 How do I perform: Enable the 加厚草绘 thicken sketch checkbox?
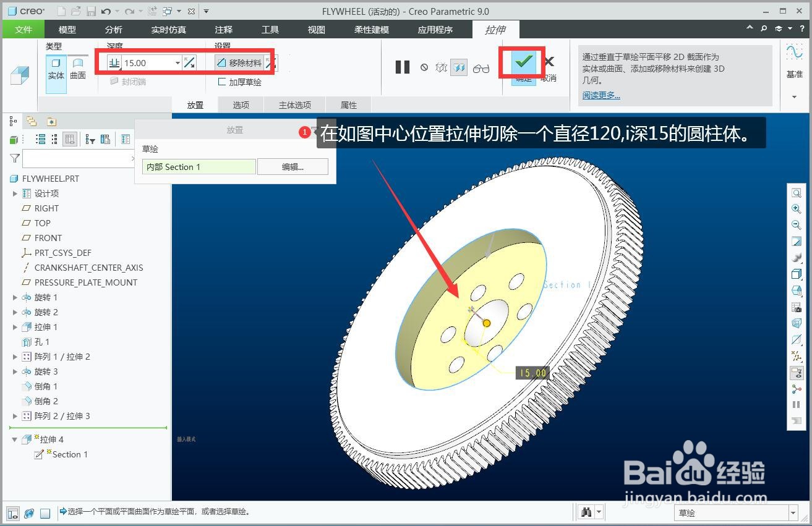[x=222, y=82]
